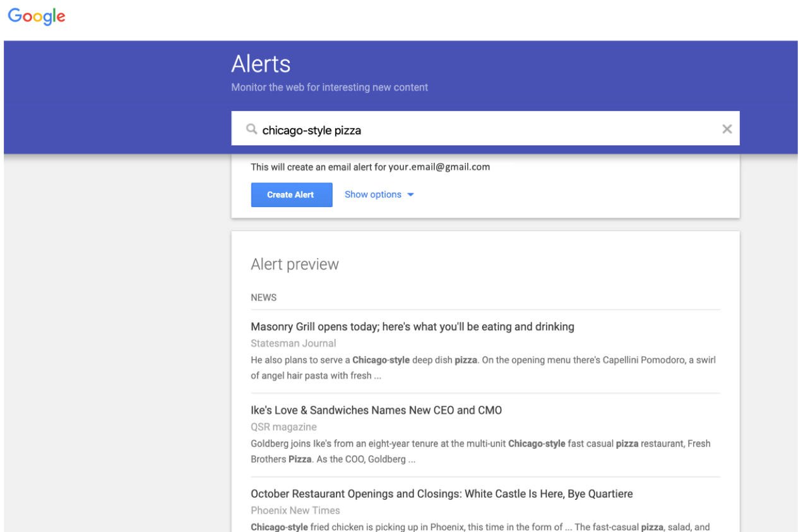Visit the Phoenix New Times source link

click(295, 510)
